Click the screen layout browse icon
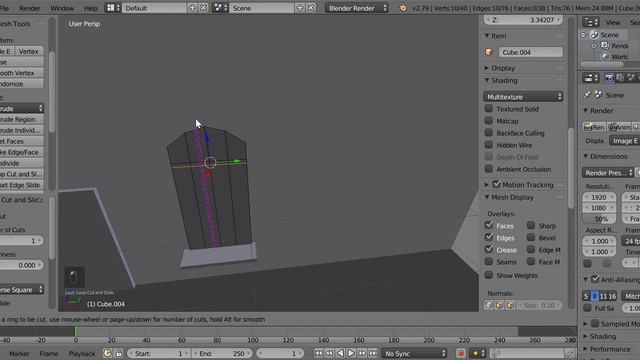This screenshot has height=360, width=640. 113,8
